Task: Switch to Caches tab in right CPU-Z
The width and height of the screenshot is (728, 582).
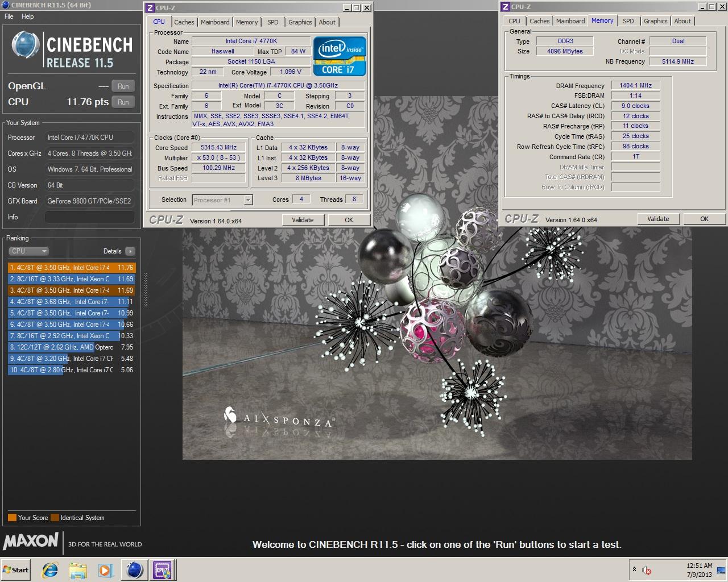Action: pyautogui.click(x=540, y=21)
